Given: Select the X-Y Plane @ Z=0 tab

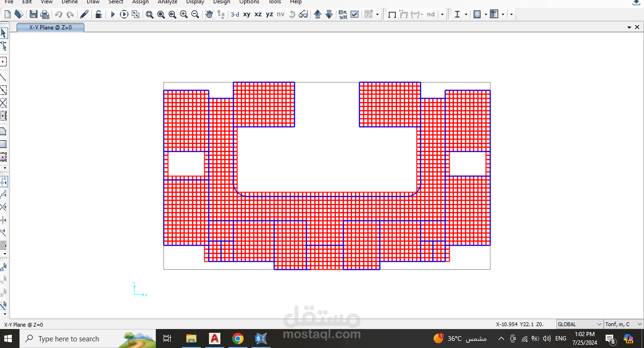Looking at the screenshot, I should [x=50, y=27].
